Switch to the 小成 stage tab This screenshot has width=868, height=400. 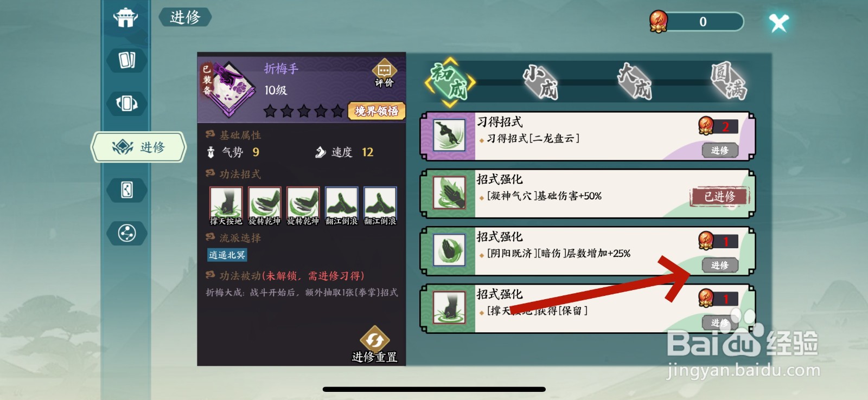[x=541, y=82]
